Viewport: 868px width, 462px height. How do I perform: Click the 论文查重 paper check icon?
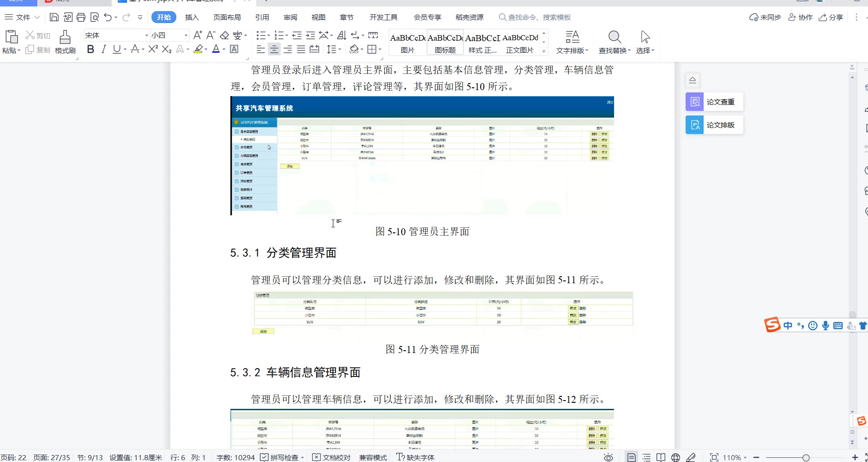(694, 102)
